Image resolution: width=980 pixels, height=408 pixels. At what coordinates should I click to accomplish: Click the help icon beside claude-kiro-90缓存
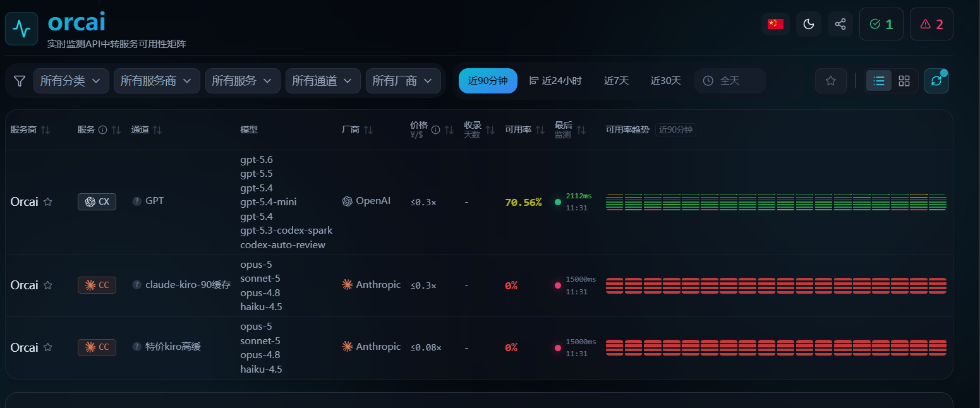point(136,285)
